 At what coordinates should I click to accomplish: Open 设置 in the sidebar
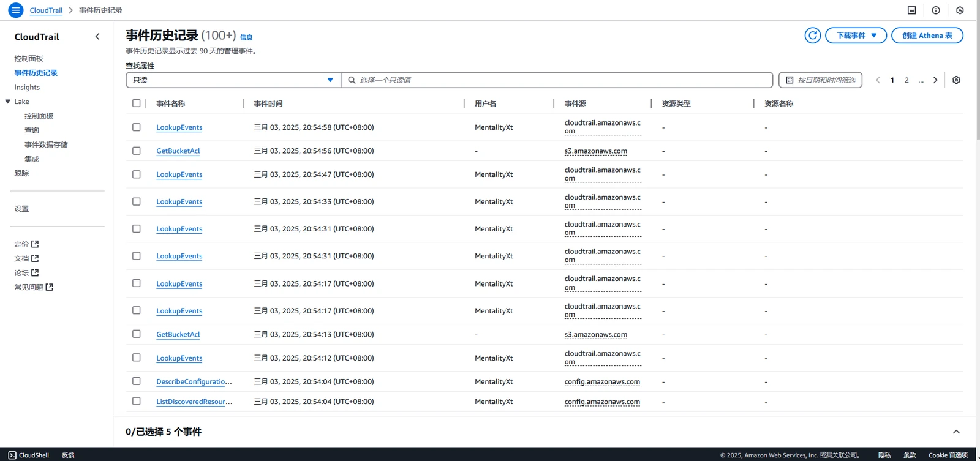pyautogui.click(x=21, y=209)
